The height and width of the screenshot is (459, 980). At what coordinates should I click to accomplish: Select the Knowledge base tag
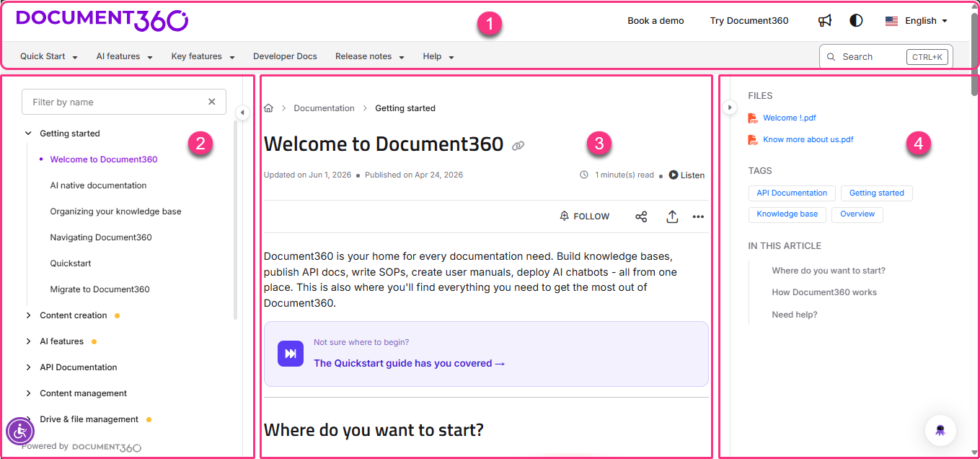[787, 214]
